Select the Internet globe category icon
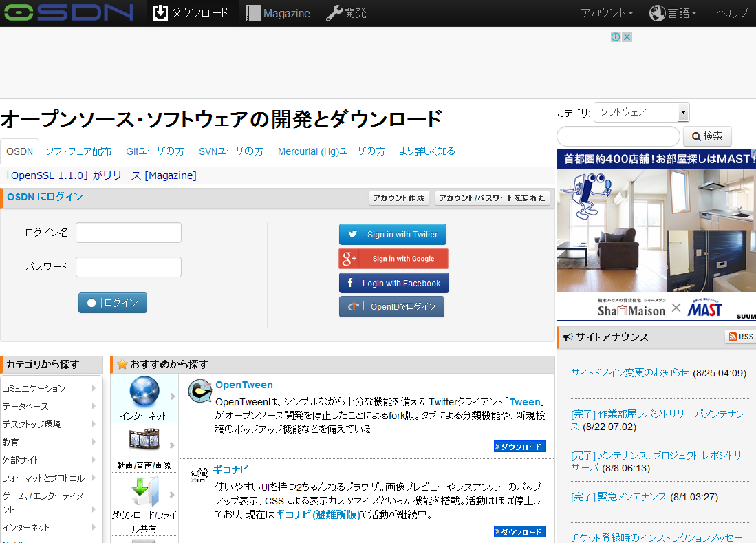The height and width of the screenshot is (543, 756). pyautogui.click(x=144, y=392)
